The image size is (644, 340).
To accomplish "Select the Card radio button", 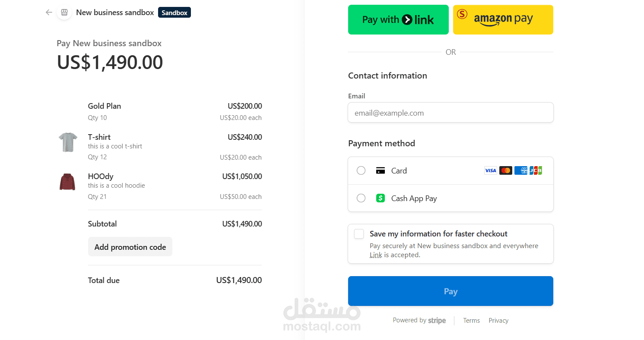I will coord(361,170).
